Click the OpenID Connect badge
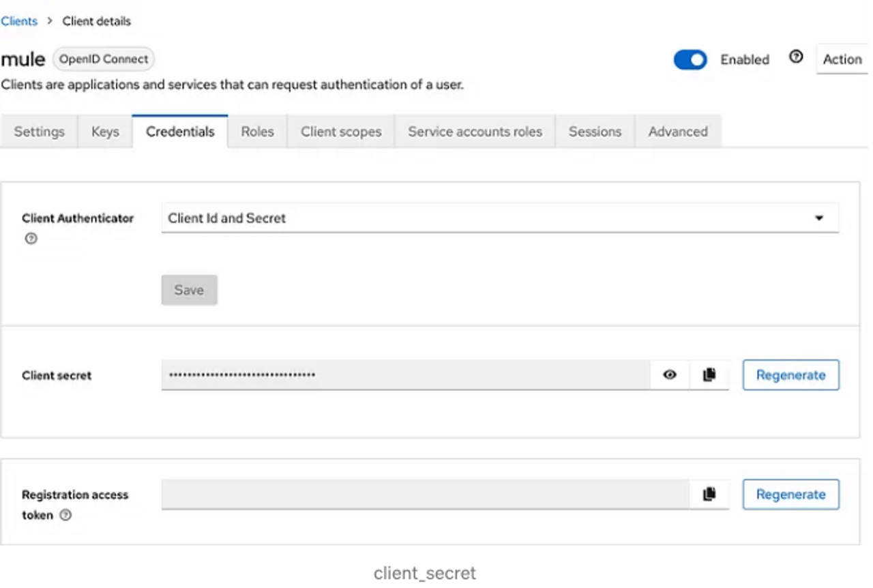 click(103, 59)
